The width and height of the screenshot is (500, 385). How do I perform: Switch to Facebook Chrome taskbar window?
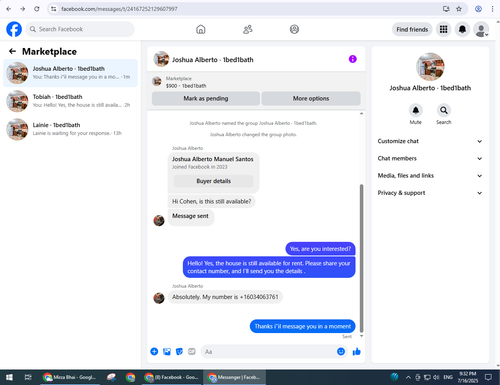172,377
